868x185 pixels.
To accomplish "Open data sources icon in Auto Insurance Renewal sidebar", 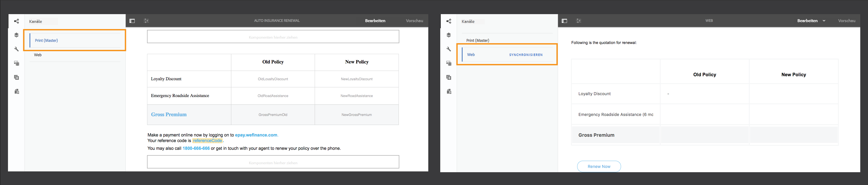I will [x=16, y=91].
